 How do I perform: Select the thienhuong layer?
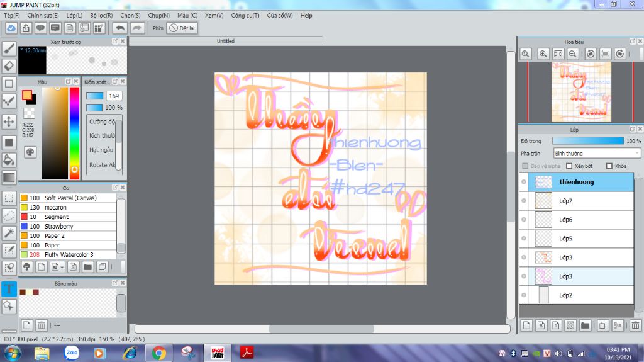coord(577,182)
